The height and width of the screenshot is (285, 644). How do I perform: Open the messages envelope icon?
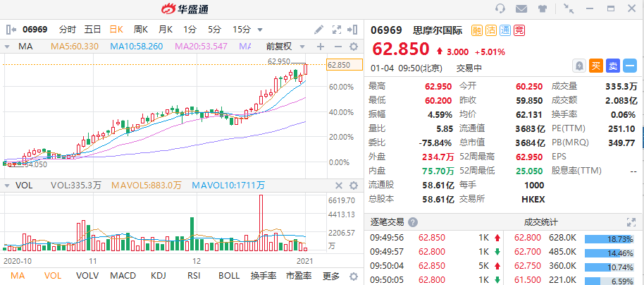[521, 8]
